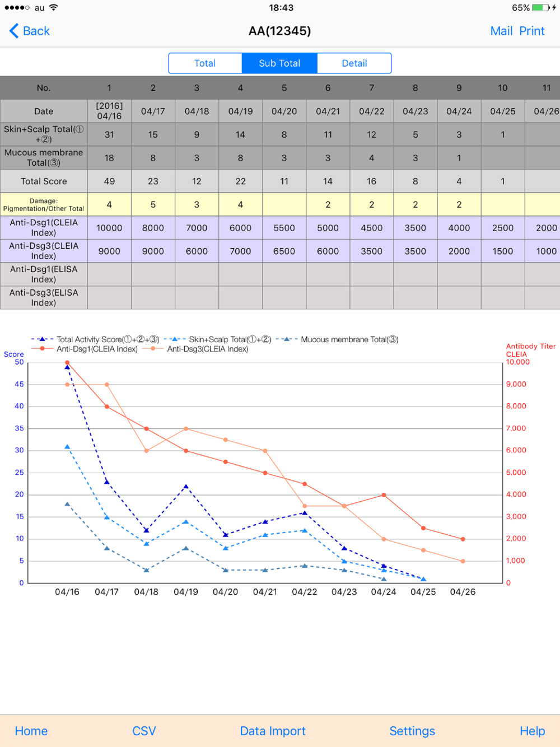Image resolution: width=560 pixels, height=747 pixels.
Task: Tap the 04/22 date cell in the table
Action: [x=372, y=111]
